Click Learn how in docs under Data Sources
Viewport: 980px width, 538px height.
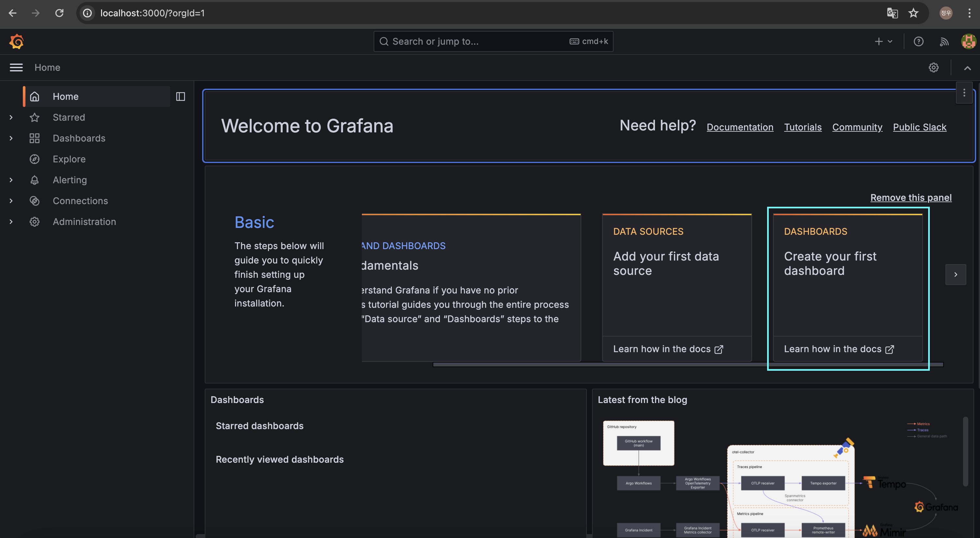point(668,349)
